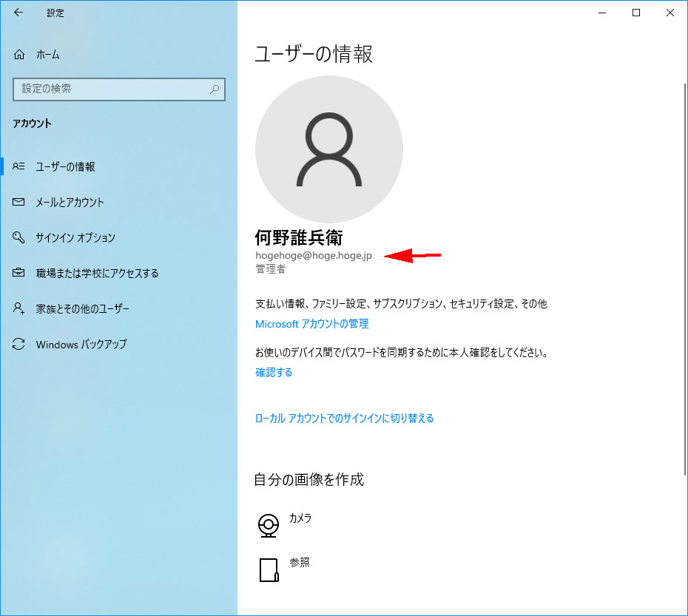The image size is (688, 616).
Task: Click the round profile avatar picture
Action: 328,149
